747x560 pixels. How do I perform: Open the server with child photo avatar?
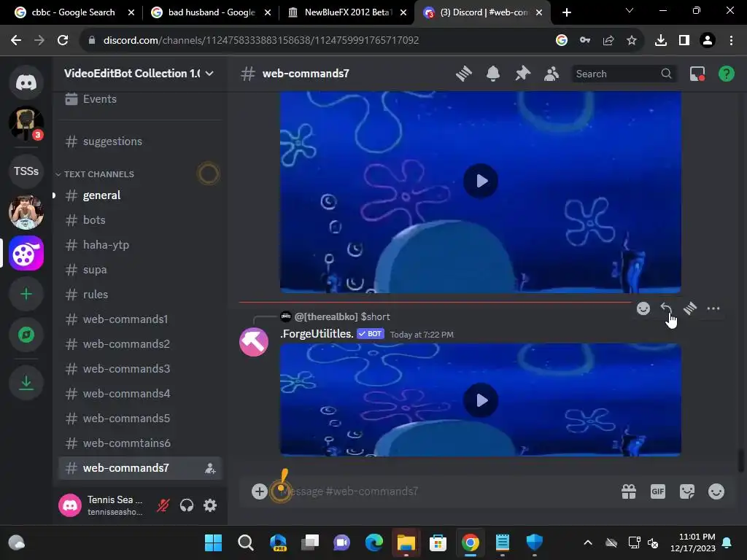click(26, 212)
